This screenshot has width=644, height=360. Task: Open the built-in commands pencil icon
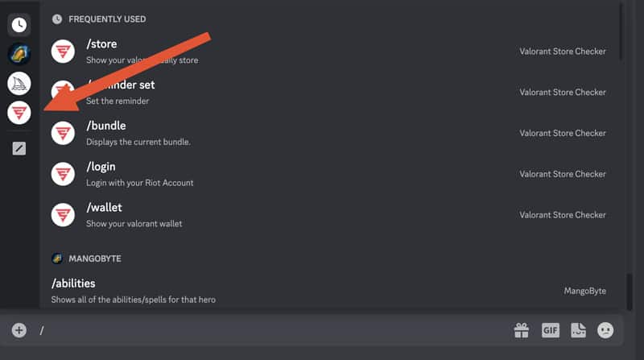point(19,148)
